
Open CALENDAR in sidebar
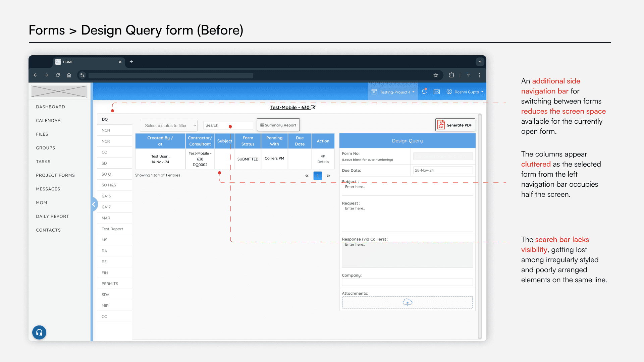point(48,121)
